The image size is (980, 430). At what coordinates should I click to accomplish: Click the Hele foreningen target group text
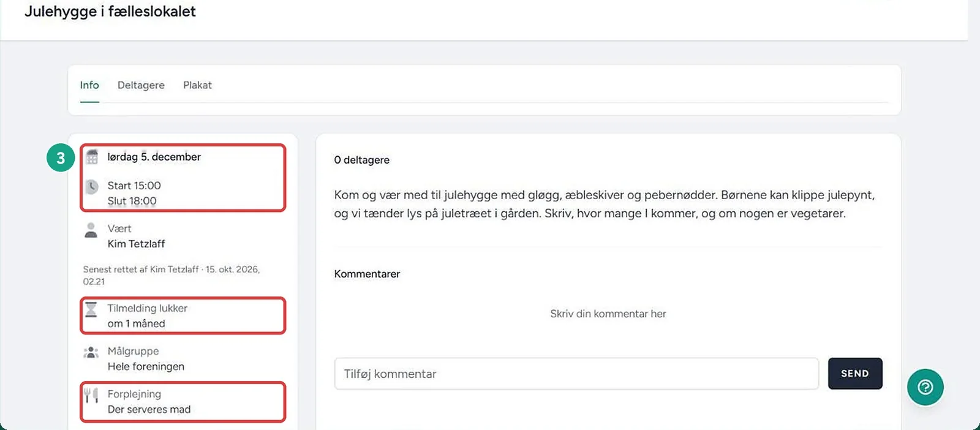click(x=146, y=366)
